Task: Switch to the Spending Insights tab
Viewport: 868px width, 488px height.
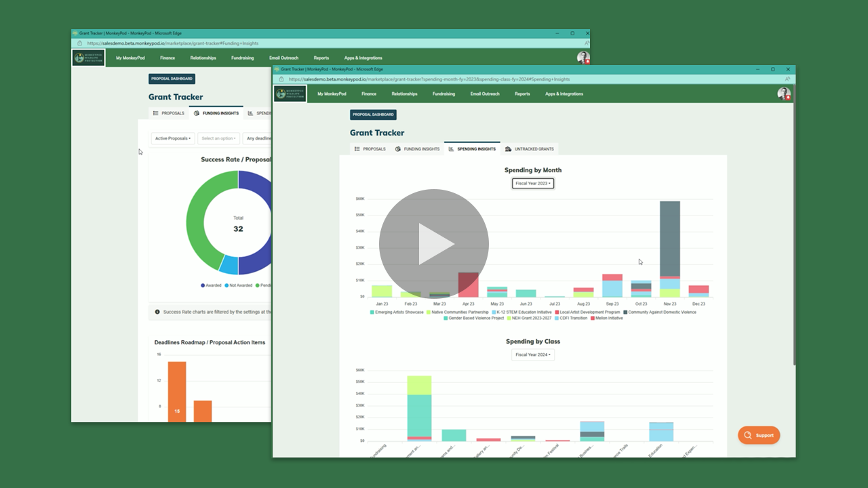Action: [472, 149]
